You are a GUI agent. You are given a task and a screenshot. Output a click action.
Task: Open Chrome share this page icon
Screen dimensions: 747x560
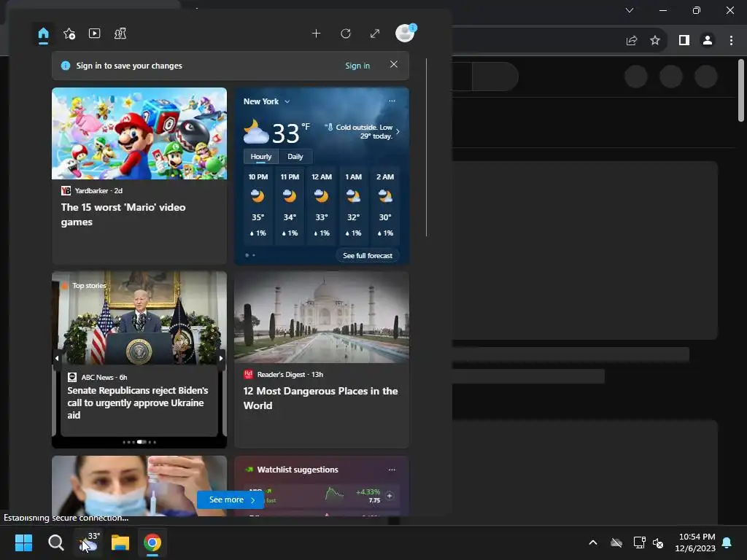click(x=632, y=41)
